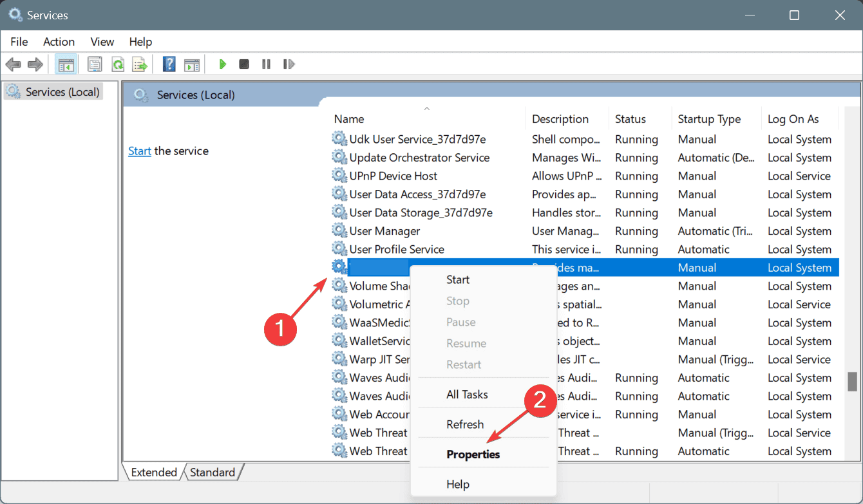Click the services list vertical scrollbar thumb
Viewport: 863px width, 504px height.
tap(853, 381)
